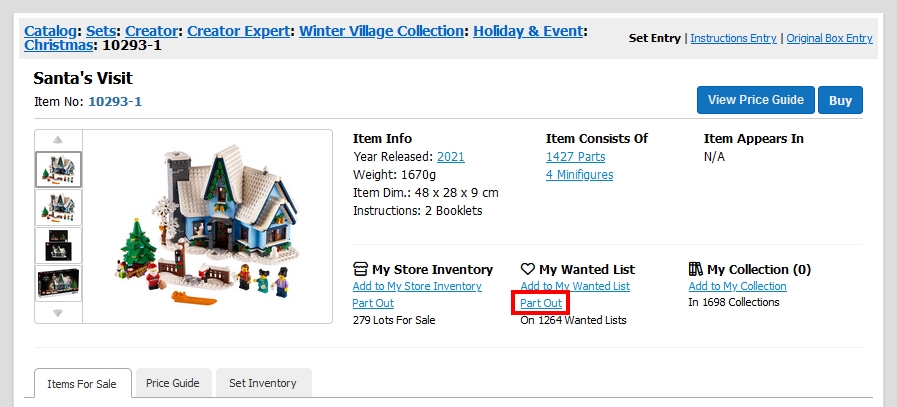The width and height of the screenshot is (897, 407).
Task: Open the Instructions Entry link
Action: pyautogui.click(x=733, y=39)
